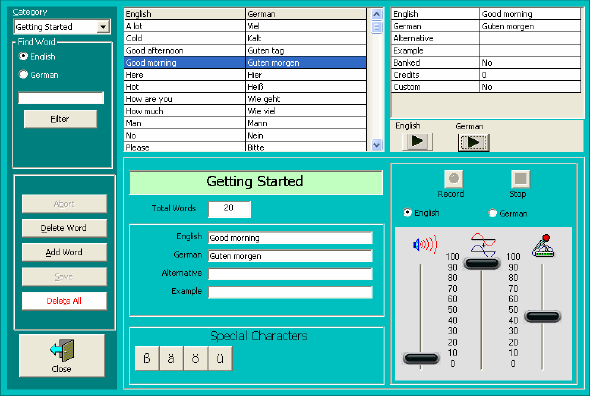Click the speaker volume icon
This screenshot has height=396, width=590.
[425, 245]
